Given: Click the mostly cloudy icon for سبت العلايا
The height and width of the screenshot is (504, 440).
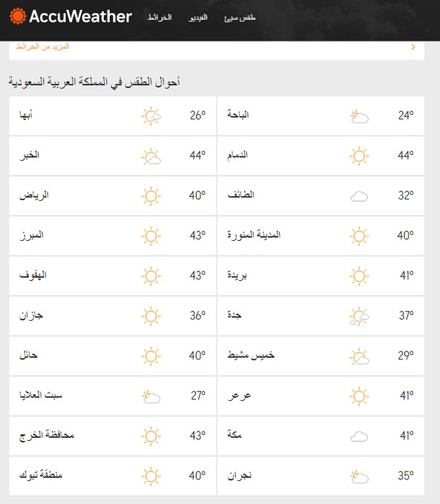Looking at the screenshot, I should click(x=151, y=397).
